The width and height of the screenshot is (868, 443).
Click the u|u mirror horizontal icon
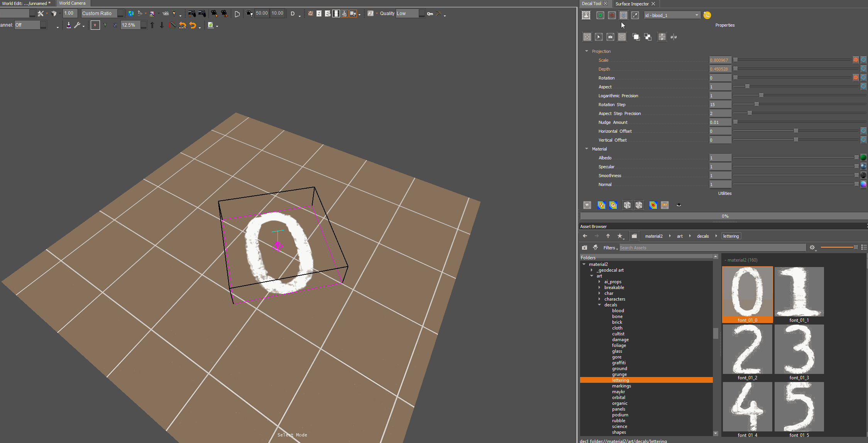click(673, 37)
